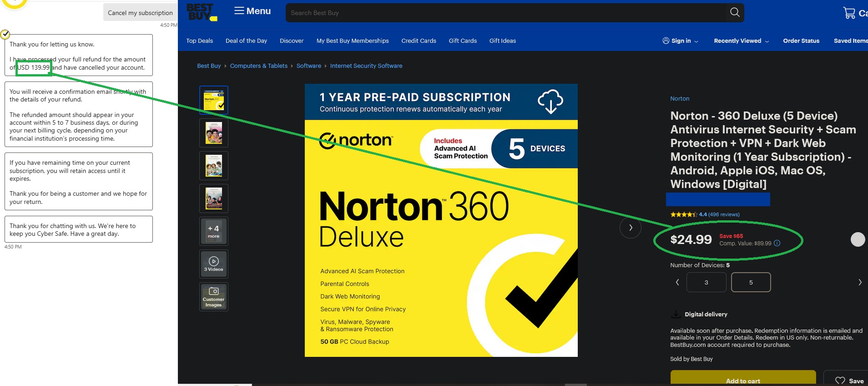Show the +4 more images

point(214,231)
